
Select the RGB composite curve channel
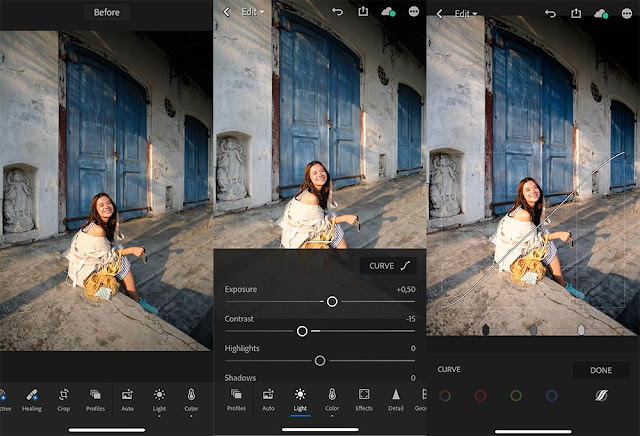pos(445,395)
